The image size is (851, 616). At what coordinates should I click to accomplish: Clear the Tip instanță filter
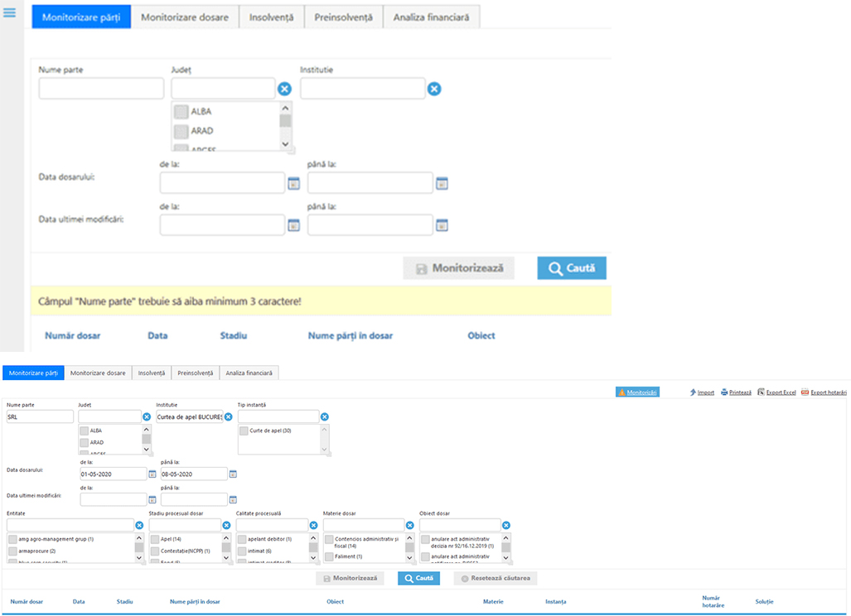(x=325, y=416)
